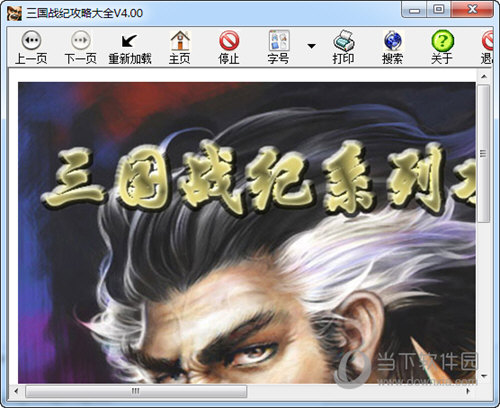Go back with the 上一页 button
Viewport: 500px width, 408px height.
31,47
